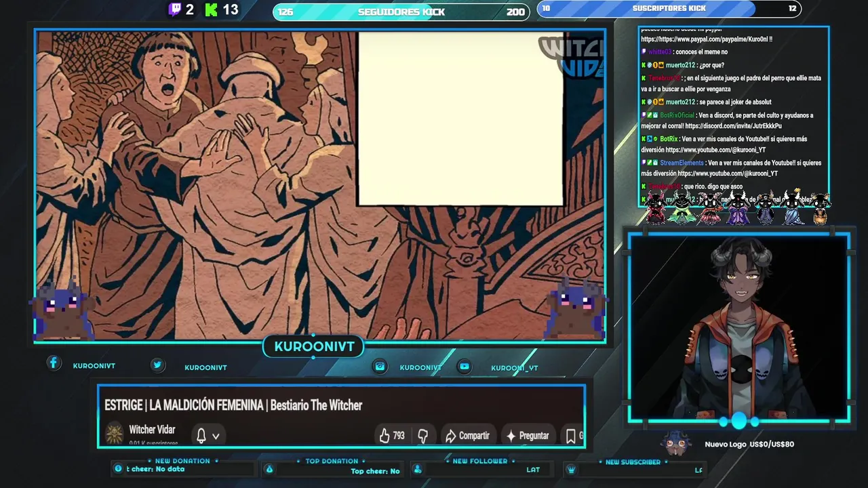Click the Witcher Vidar channel avatar

pyautogui.click(x=115, y=433)
